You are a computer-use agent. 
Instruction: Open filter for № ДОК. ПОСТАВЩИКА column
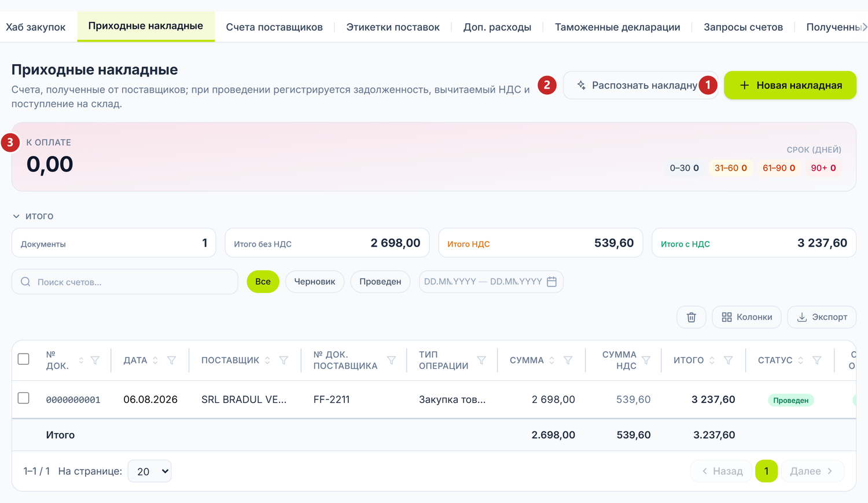click(391, 361)
